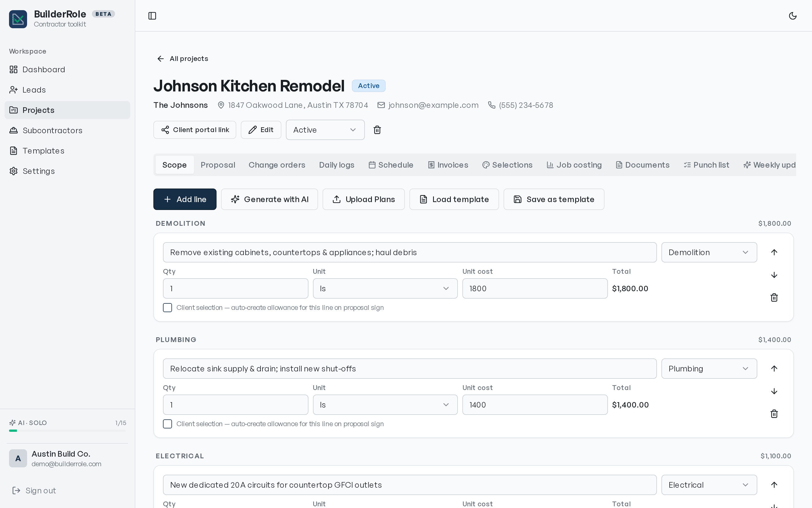The width and height of the screenshot is (812, 508).
Task: Move demolition line up arrow
Action: pyautogui.click(x=774, y=252)
